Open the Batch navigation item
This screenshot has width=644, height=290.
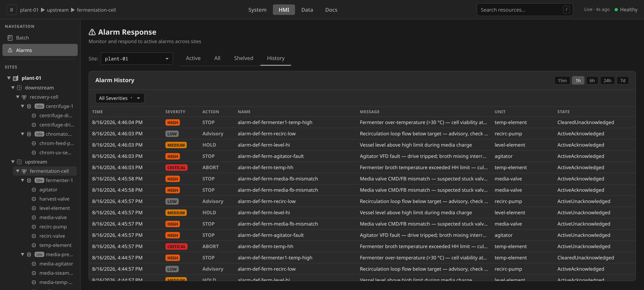pos(40,38)
